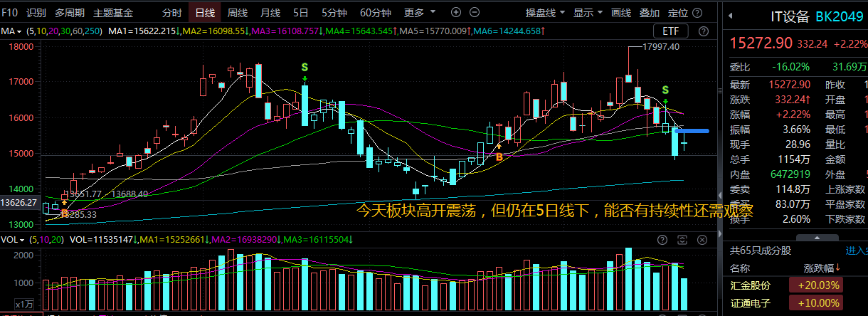Click the 进入 constituent stocks link
Viewport: 868px width, 316px height.
pos(856,250)
